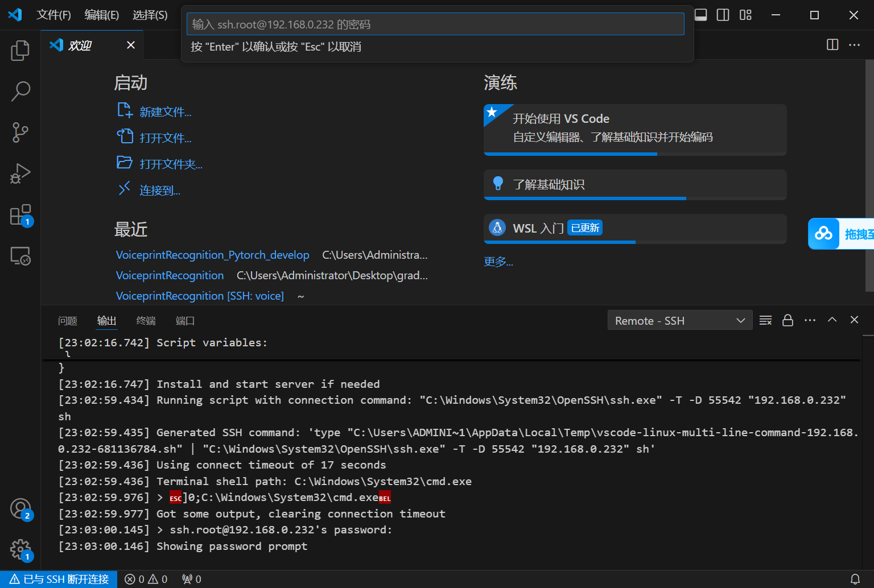The width and height of the screenshot is (874, 588).
Task: Open the 文件(F) menu
Action: 53,15
